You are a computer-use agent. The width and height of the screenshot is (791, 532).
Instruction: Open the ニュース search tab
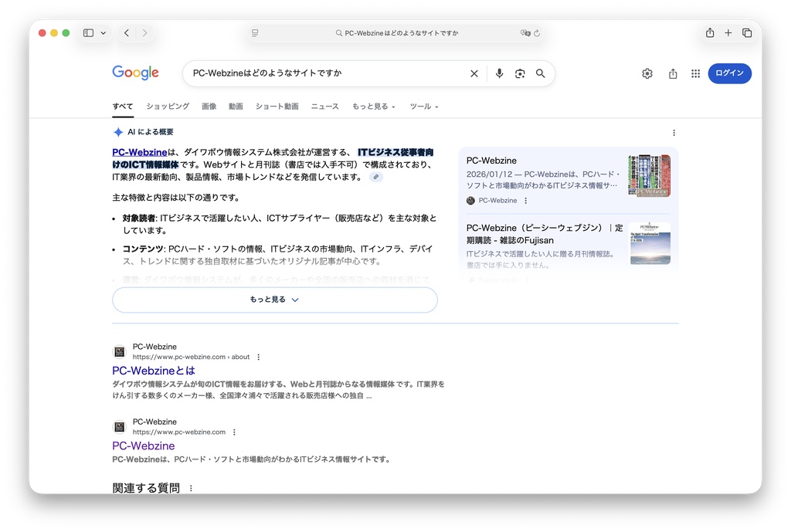coord(324,107)
